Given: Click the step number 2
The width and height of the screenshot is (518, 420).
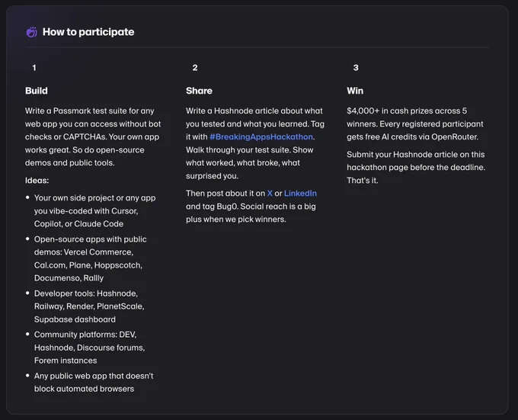Looking at the screenshot, I should [x=195, y=68].
